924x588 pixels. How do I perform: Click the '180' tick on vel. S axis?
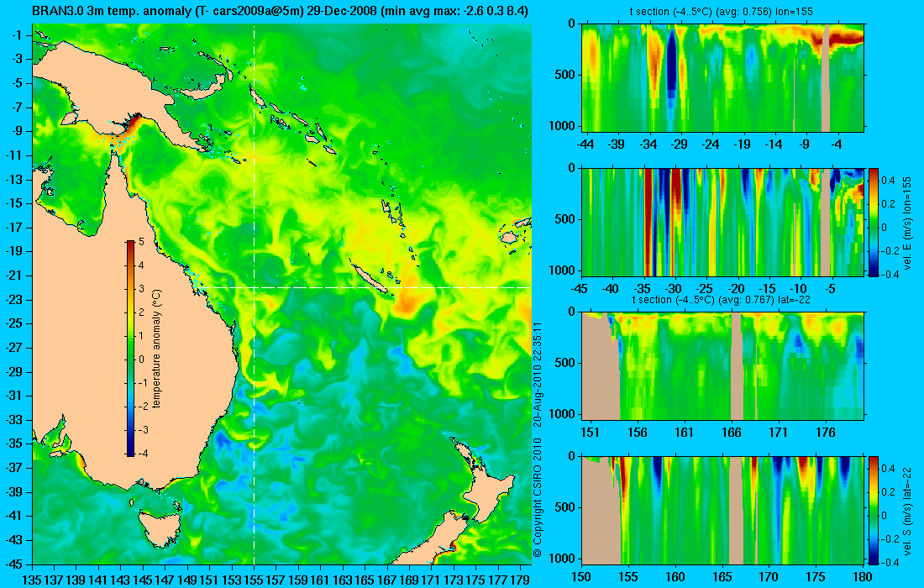pos(863,576)
